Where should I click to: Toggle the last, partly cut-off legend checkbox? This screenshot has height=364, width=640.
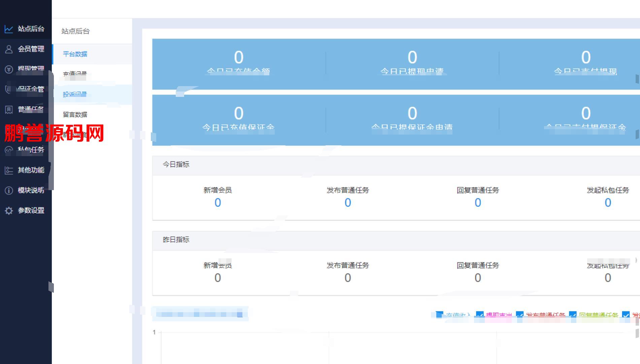tap(626, 315)
